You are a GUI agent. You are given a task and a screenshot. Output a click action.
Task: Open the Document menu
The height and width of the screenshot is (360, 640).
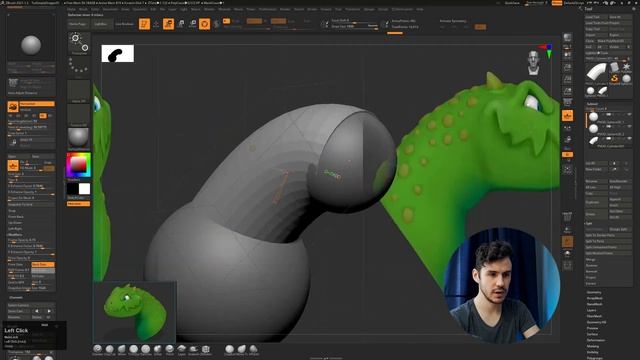point(110,9)
